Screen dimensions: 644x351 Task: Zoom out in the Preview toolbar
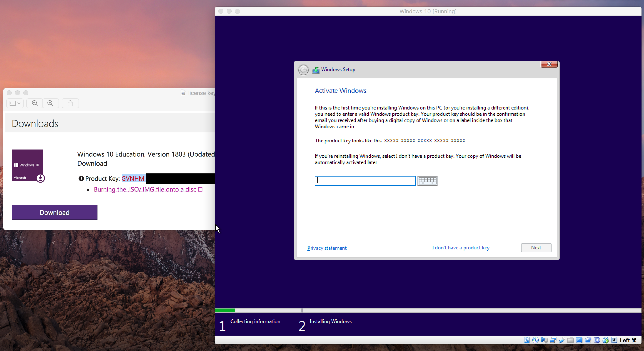pyautogui.click(x=35, y=103)
